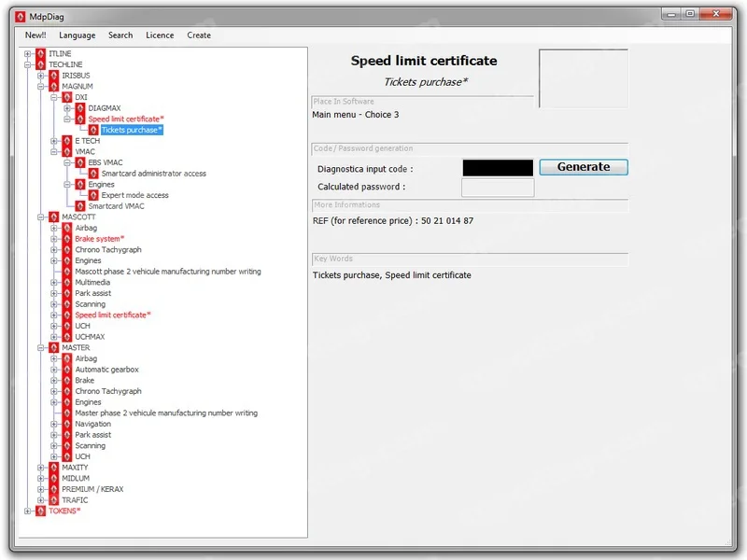The width and height of the screenshot is (747, 560).
Task: Collapse the MASTER tree node
Action: click(x=41, y=348)
